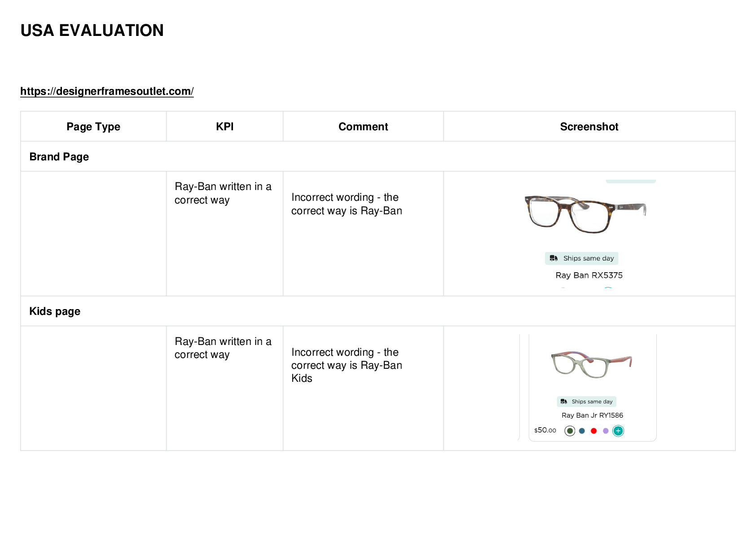This screenshot has height=535, width=756.
Task: Click the tortoise Ray Ban RX5375 glasses image
Action: (585, 214)
